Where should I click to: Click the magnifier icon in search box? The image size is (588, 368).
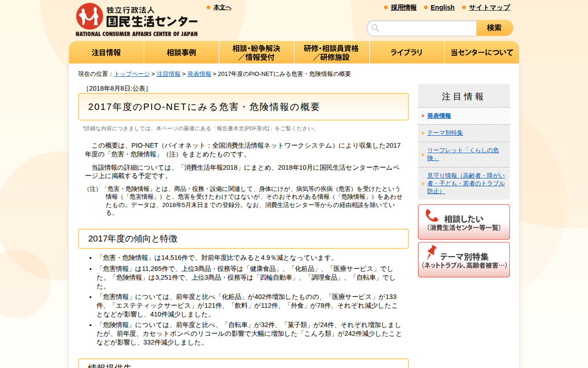pyautogui.click(x=375, y=28)
